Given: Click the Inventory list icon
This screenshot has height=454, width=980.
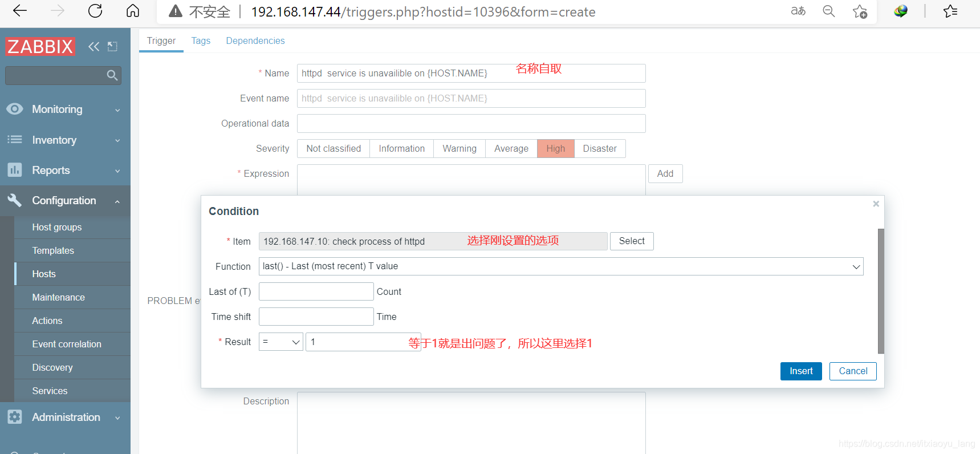Looking at the screenshot, I should click(x=15, y=140).
